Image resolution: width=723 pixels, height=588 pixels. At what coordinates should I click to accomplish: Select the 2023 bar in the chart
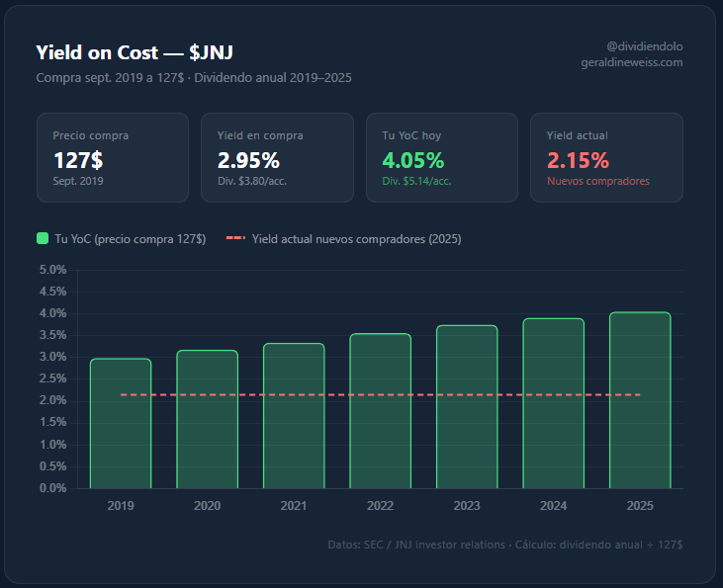[467, 407]
